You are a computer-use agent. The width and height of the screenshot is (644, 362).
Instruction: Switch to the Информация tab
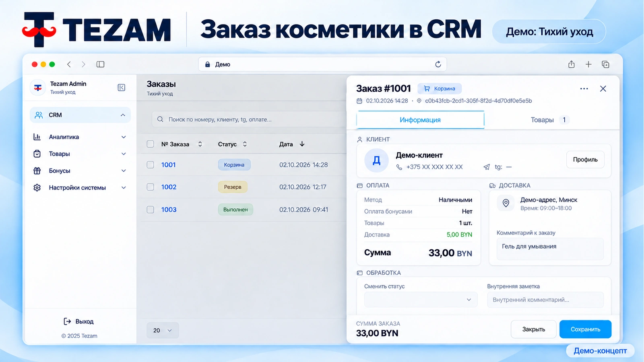[420, 120]
